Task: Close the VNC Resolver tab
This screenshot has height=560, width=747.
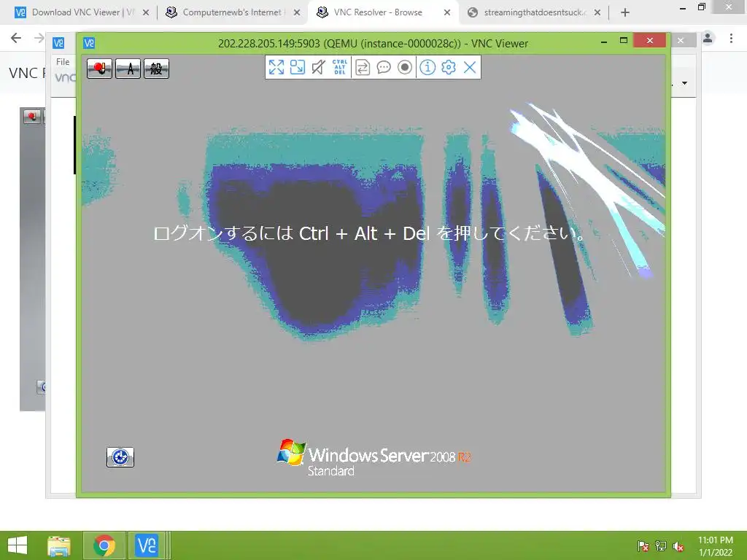Action: [x=447, y=12]
